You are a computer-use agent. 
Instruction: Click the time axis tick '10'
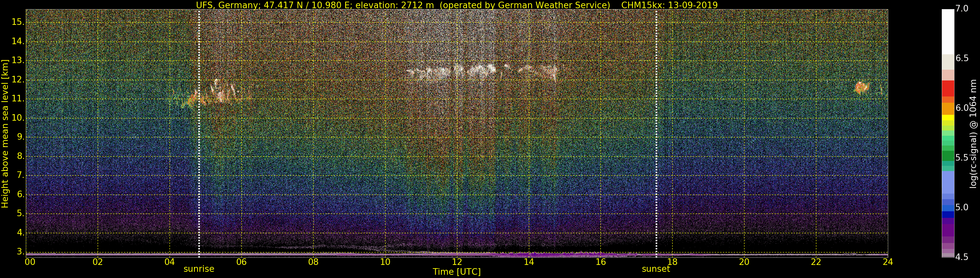[385, 262]
